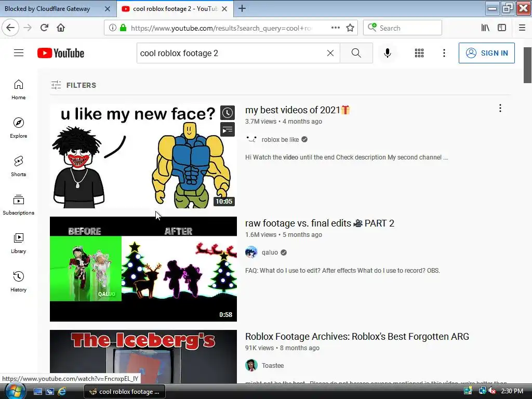Bookmark this page with the star icon
The width and height of the screenshot is (532, 399).
pyautogui.click(x=350, y=28)
